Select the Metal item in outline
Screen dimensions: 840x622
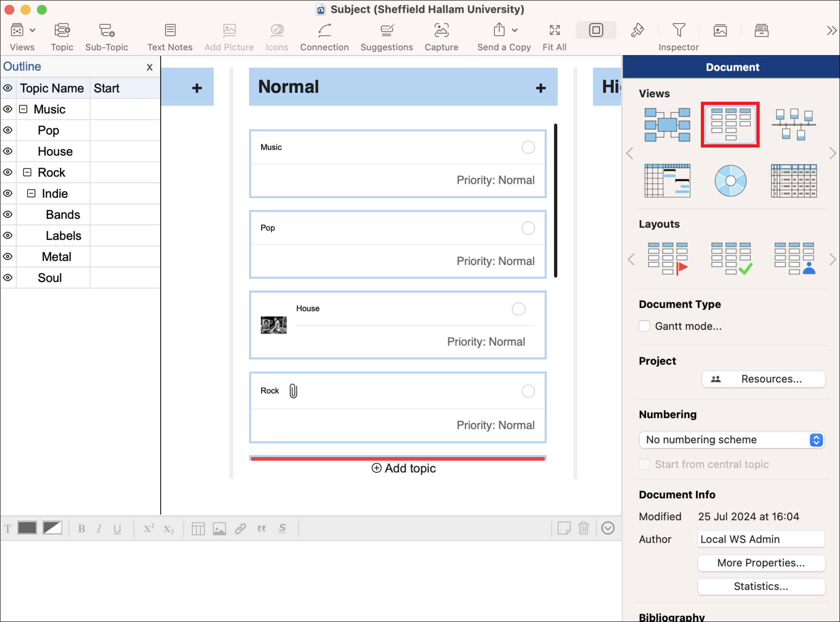[x=56, y=257]
